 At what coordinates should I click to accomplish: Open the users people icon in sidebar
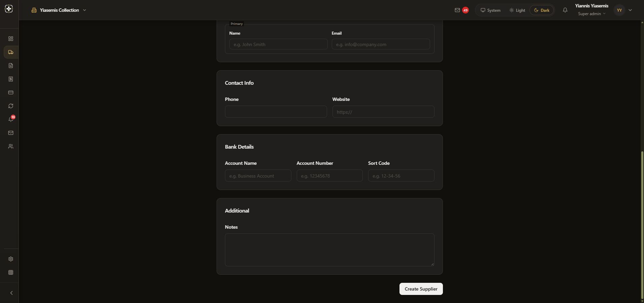pos(11,146)
